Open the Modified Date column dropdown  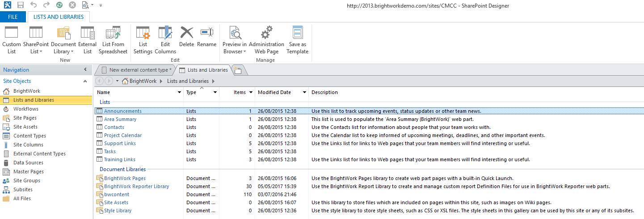pos(304,92)
